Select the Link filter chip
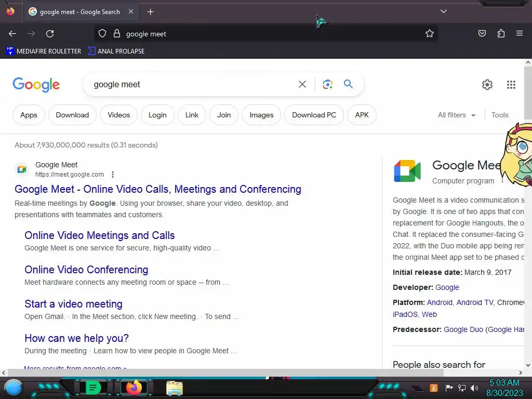Viewport: 532px width, 399px height. pyautogui.click(x=192, y=115)
